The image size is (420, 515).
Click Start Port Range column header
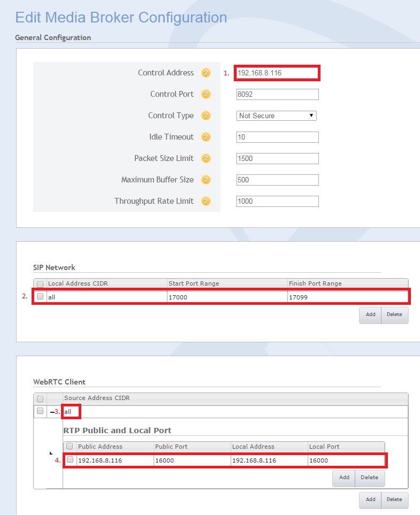pyautogui.click(x=227, y=283)
